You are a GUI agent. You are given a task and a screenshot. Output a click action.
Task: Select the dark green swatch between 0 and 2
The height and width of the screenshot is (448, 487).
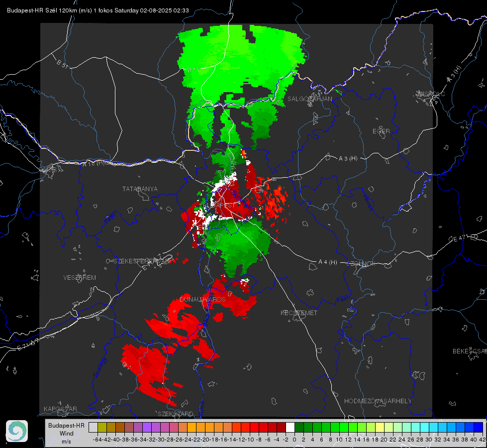tap(299, 427)
